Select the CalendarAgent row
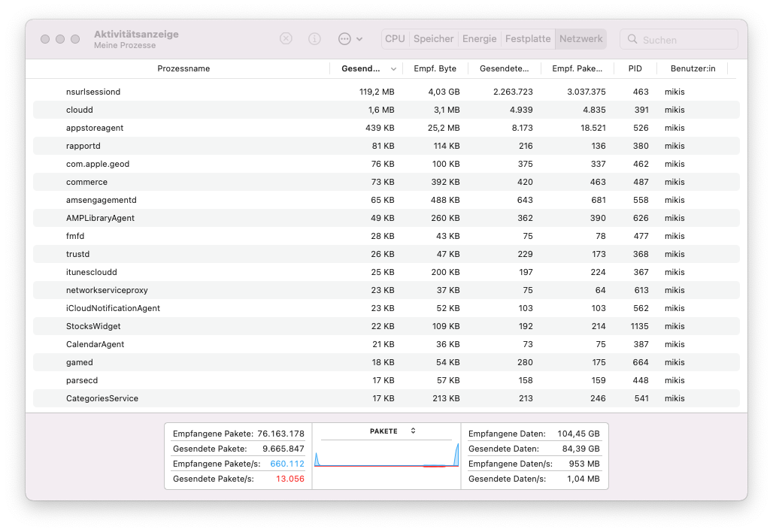The image size is (773, 532). [x=386, y=344]
